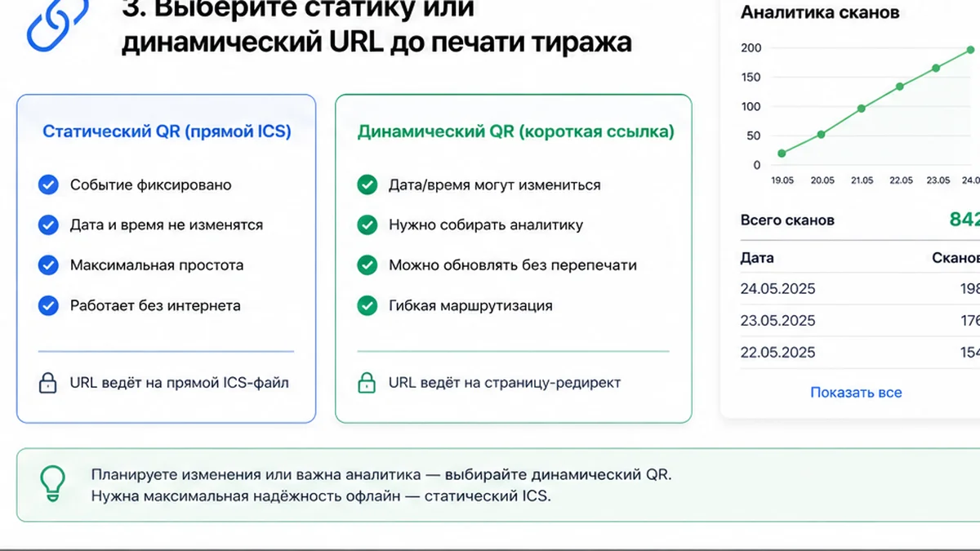This screenshot has width=980, height=551.
Task: Click checkmark beside 'Дата и время не изменятся'
Action: pos(48,224)
